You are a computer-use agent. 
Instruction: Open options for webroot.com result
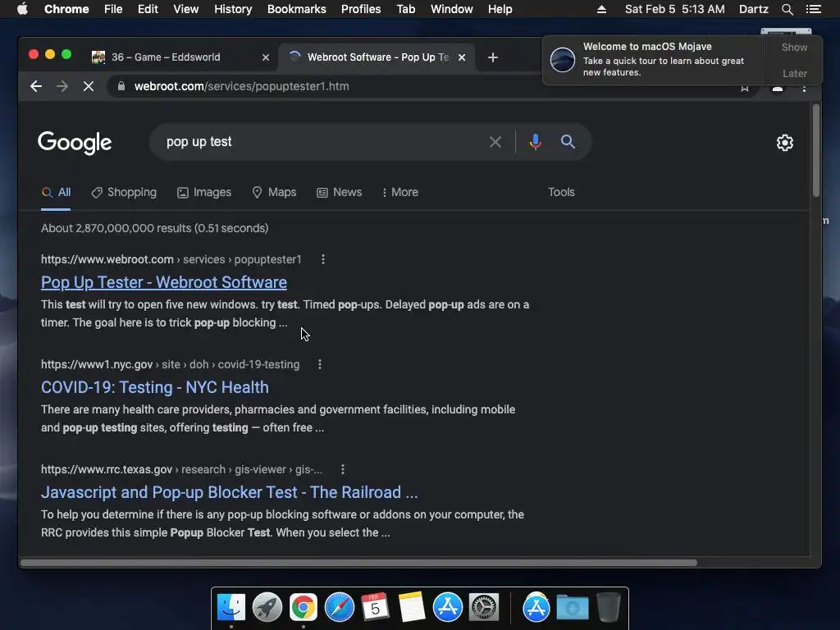pyautogui.click(x=322, y=259)
